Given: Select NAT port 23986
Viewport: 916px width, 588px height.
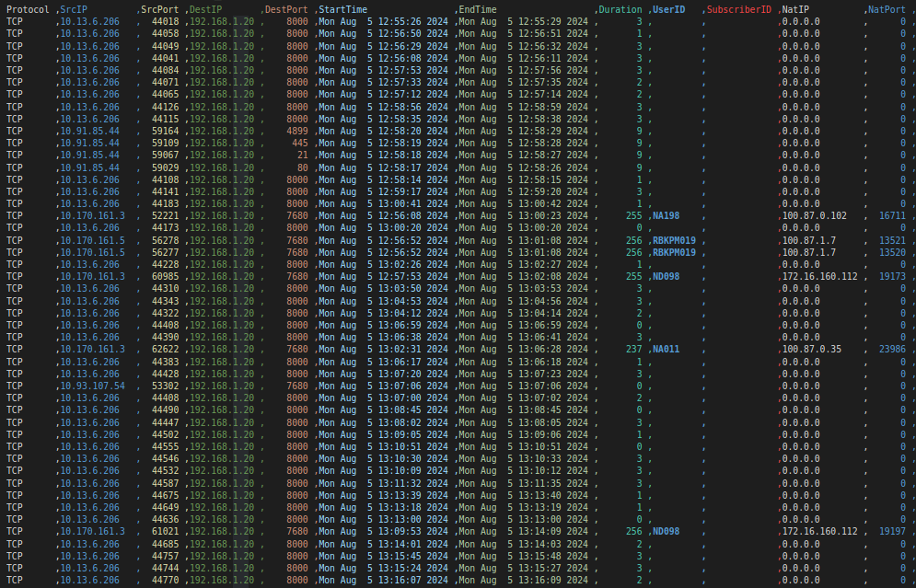Looking at the screenshot, I should (x=892, y=349).
